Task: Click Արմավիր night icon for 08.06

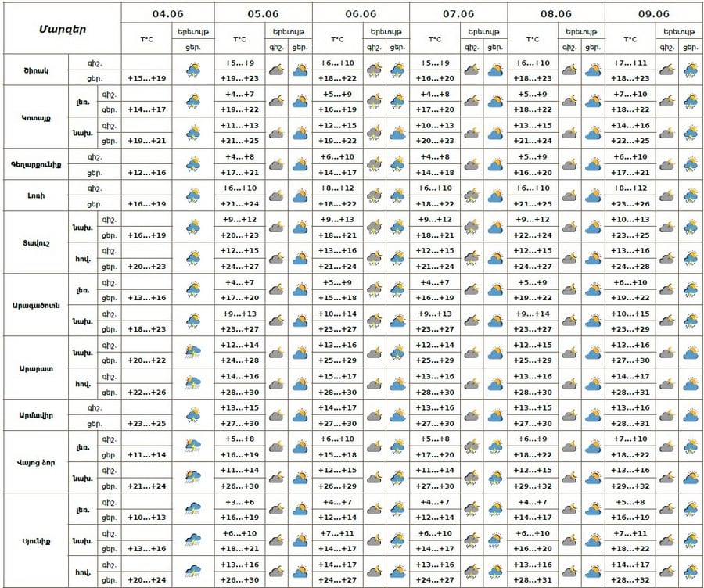Action: click(x=569, y=416)
